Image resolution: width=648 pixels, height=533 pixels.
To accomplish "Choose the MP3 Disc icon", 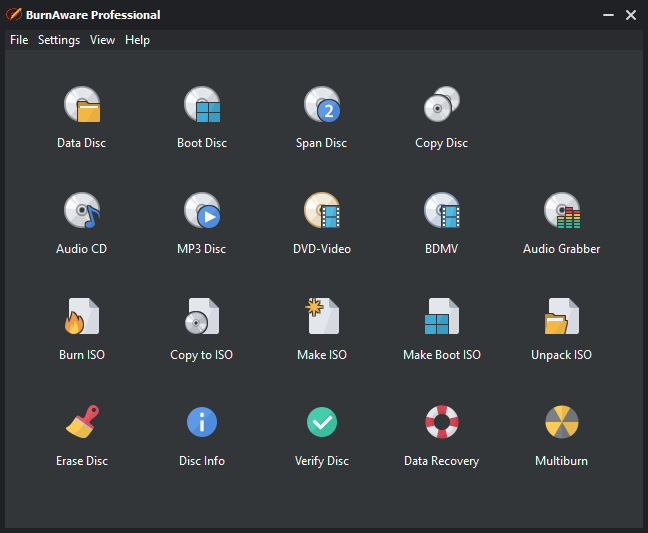I will tap(202, 211).
